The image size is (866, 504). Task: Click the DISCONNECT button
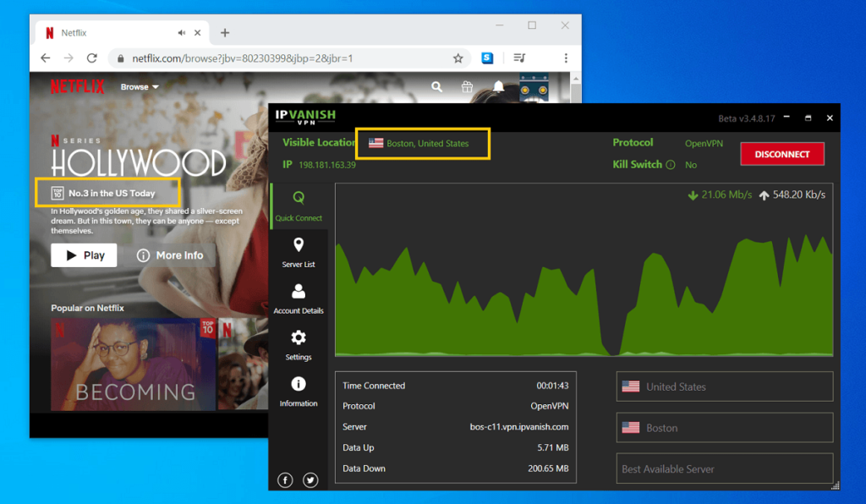pos(782,154)
